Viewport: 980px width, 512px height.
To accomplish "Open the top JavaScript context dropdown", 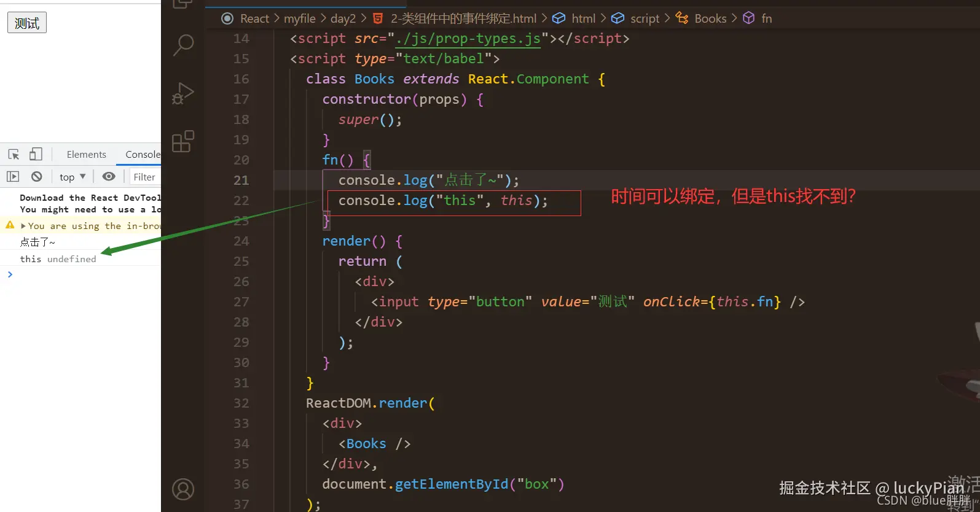I will coord(73,177).
